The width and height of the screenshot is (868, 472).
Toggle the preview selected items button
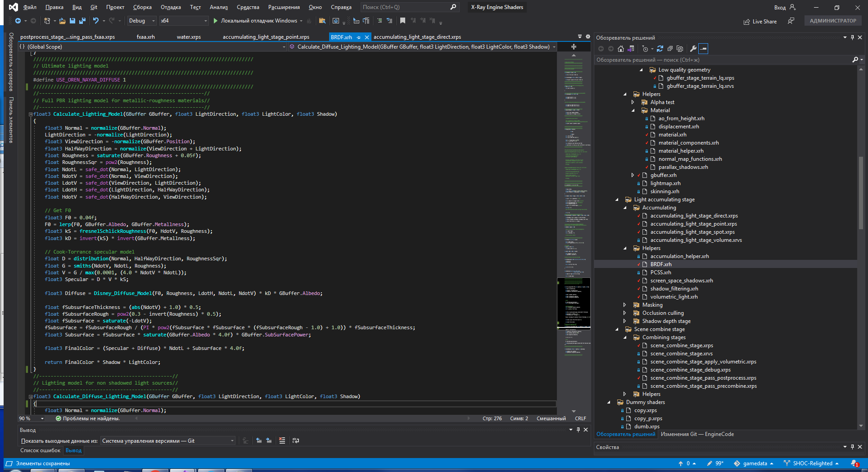(704, 49)
